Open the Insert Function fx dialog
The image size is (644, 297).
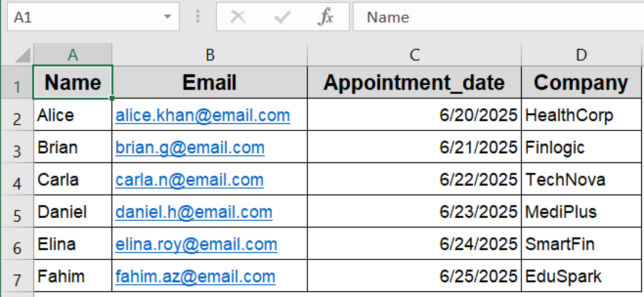click(326, 17)
